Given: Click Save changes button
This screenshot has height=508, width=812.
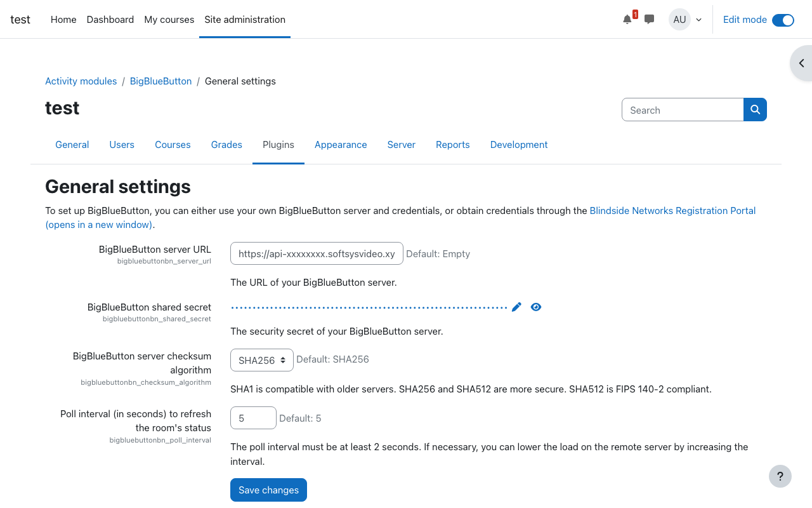Looking at the screenshot, I should point(268,490).
